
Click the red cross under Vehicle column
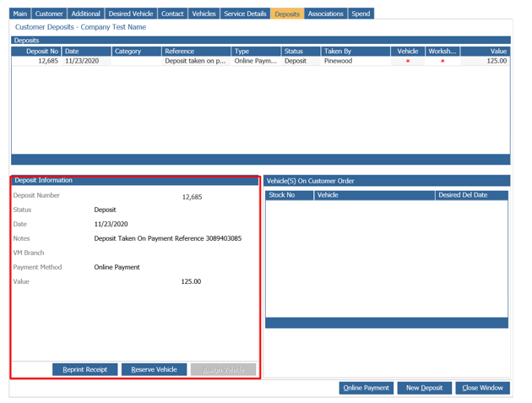[408, 61]
